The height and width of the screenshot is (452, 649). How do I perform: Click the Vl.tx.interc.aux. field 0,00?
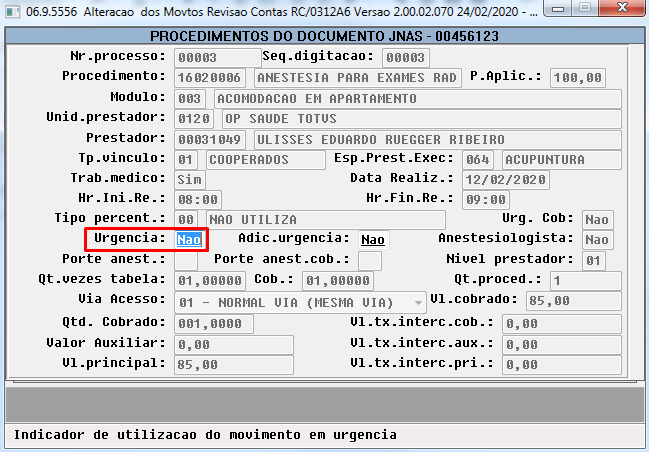[x=562, y=344]
